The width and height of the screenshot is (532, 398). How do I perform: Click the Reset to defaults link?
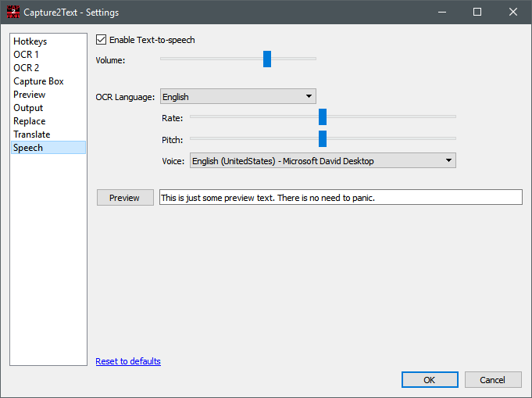click(128, 361)
